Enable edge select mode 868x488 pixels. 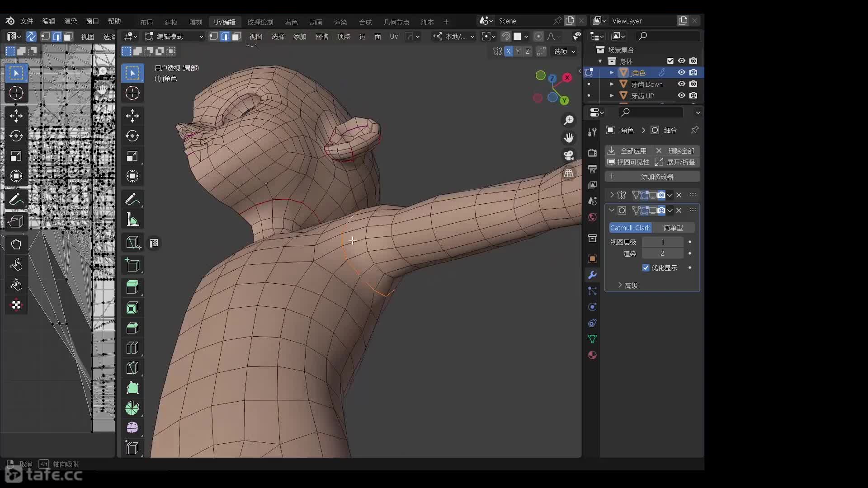tap(225, 37)
